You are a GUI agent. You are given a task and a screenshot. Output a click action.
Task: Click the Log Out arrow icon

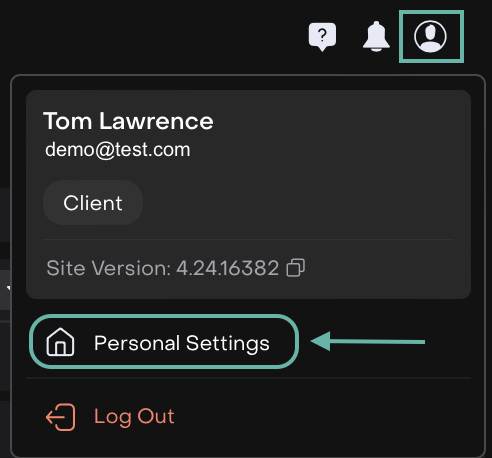click(x=60, y=417)
